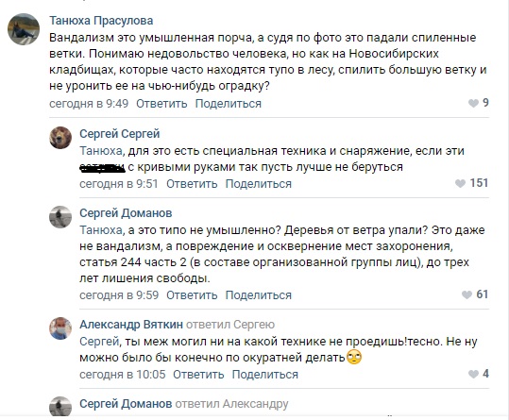Open Сергей Сергей's bear avatar
This screenshot has height=420, width=509.
(x=60, y=138)
